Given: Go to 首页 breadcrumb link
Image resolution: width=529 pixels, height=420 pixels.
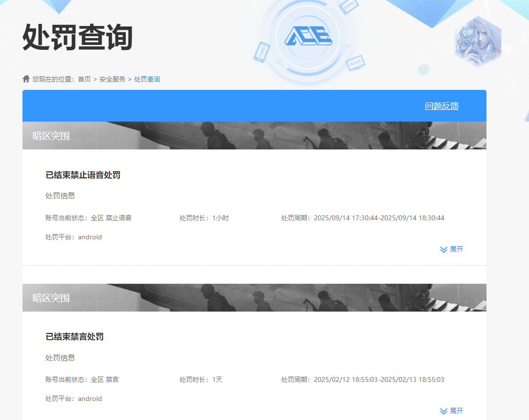Looking at the screenshot, I should pyautogui.click(x=85, y=79).
